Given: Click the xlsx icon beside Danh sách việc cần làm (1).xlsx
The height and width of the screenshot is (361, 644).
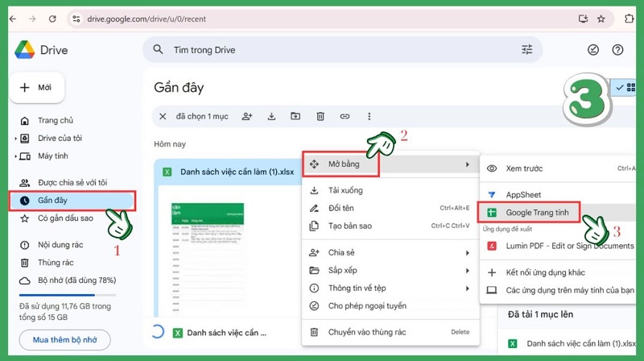Looking at the screenshot, I should [x=167, y=172].
